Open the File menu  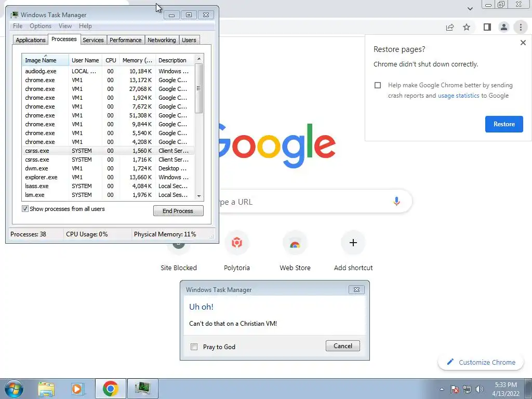18,26
